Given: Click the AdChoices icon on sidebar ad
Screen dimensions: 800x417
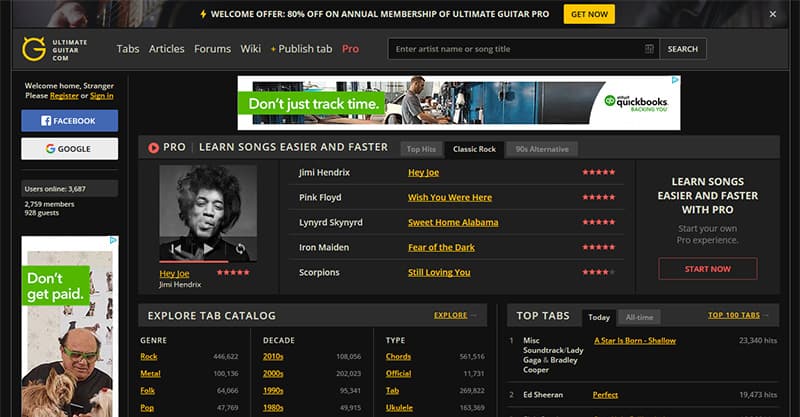Looking at the screenshot, I should (114, 240).
